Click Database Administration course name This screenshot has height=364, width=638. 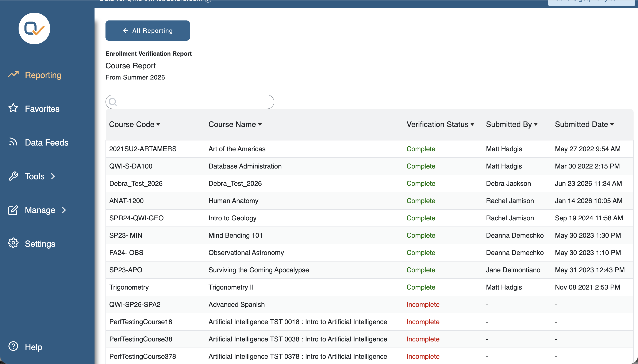[x=245, y=166]
